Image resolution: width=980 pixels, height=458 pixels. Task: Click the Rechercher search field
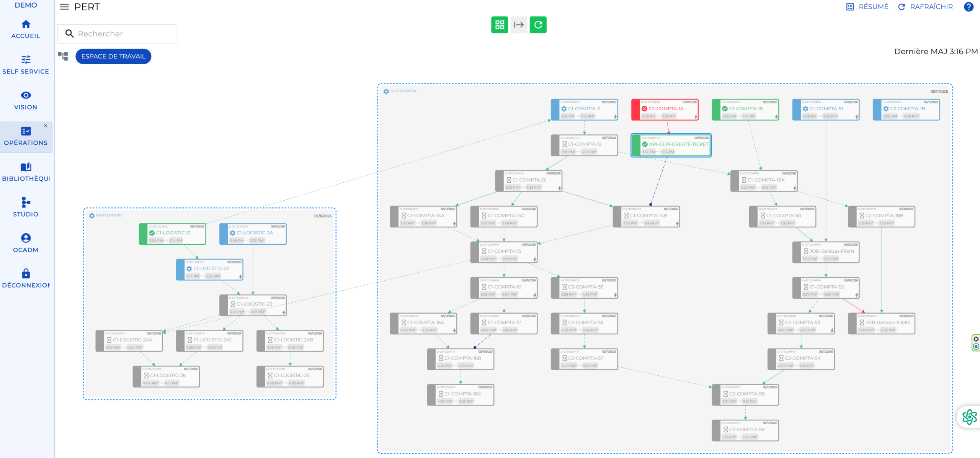117,34
